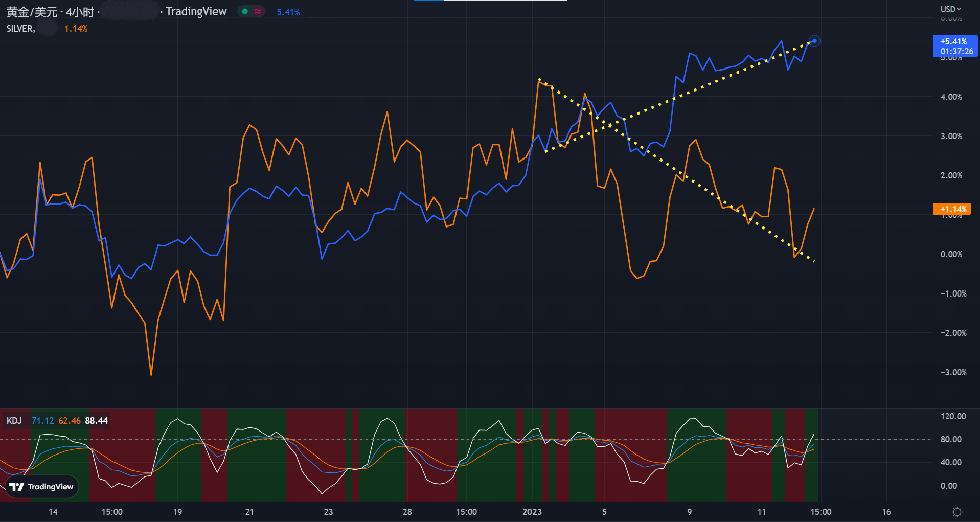Click the KDJ indicator label
The image size is (980, 522).
point(14,421)
